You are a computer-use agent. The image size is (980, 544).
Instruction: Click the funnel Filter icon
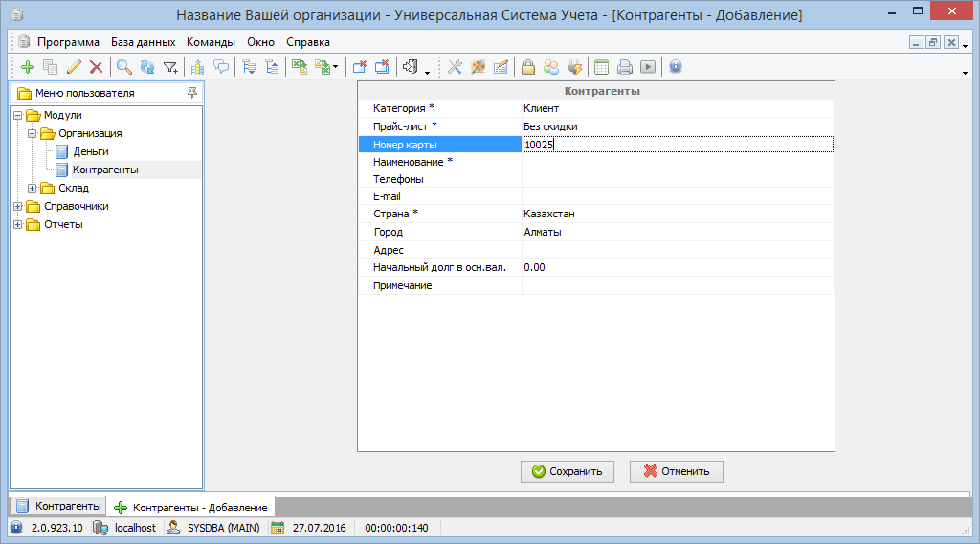[x=170, y=67]
